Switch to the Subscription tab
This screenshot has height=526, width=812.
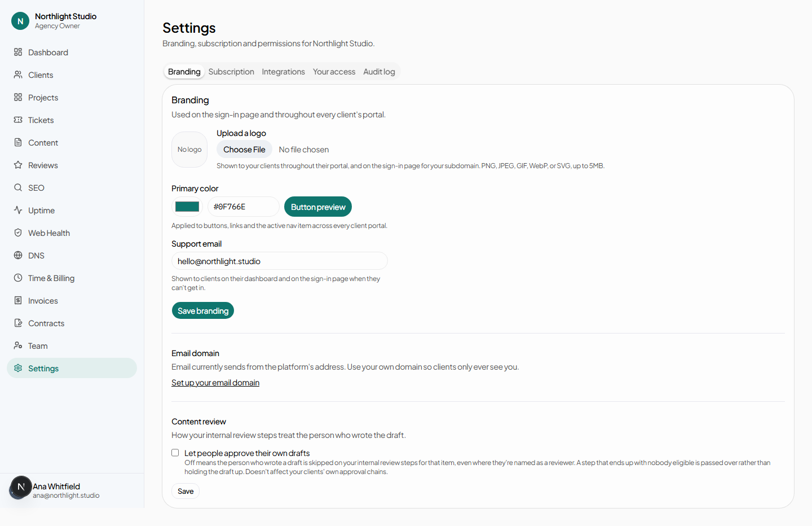231,72
